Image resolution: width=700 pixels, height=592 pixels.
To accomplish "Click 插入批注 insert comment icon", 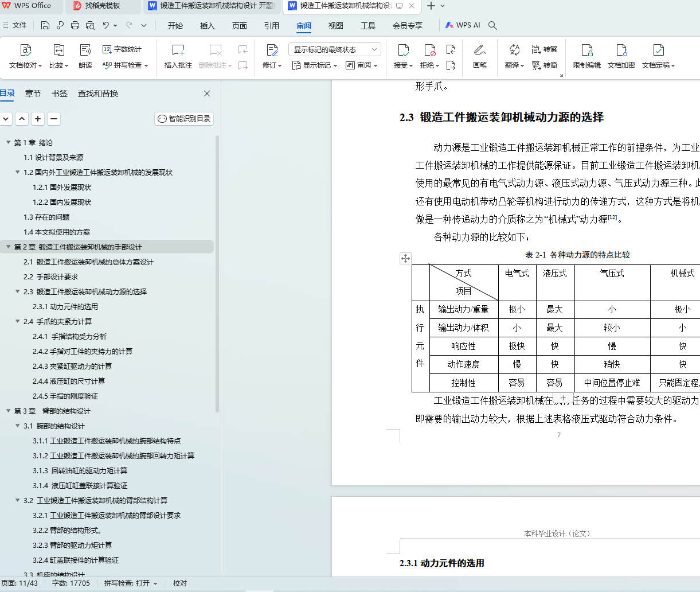I will tap(178, 50).
